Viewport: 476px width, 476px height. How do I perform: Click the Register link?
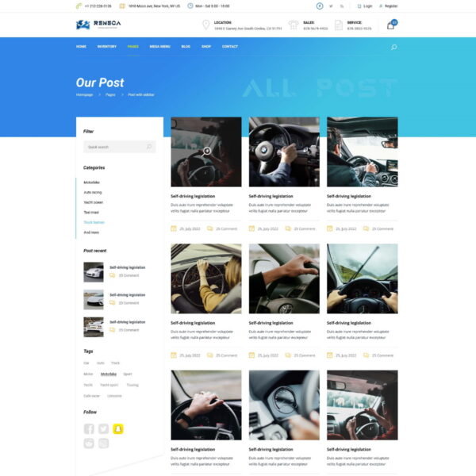[391, 6]
